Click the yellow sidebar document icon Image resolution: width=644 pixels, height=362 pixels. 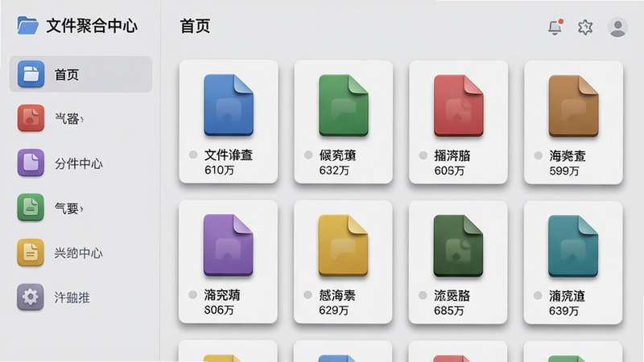pos(31,253)
